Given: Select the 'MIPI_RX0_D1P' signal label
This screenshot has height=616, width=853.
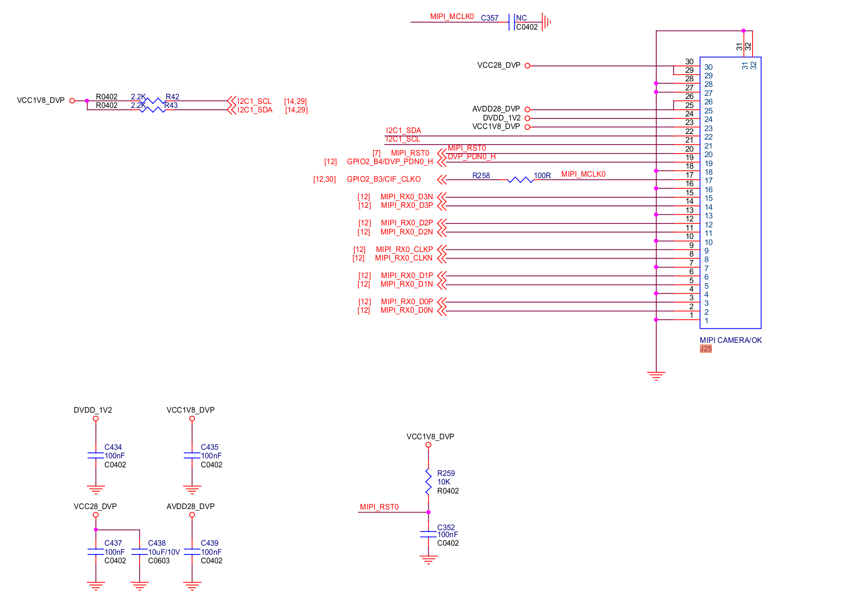Looking at the screenshot, I should [x=407, y=276].
